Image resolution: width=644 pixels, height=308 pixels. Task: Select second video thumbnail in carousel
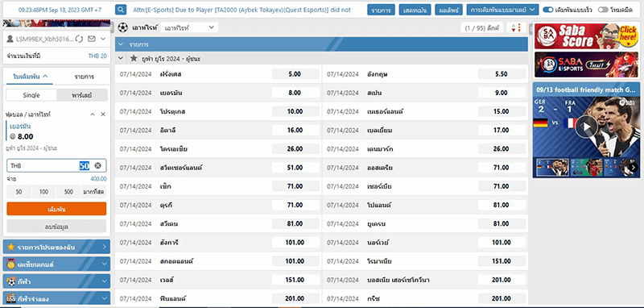586,168
